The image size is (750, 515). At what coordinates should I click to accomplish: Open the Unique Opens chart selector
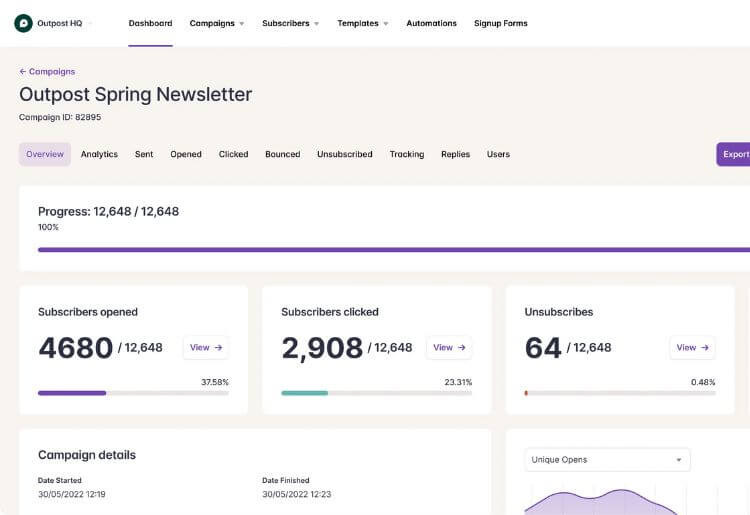coord(607,460)
